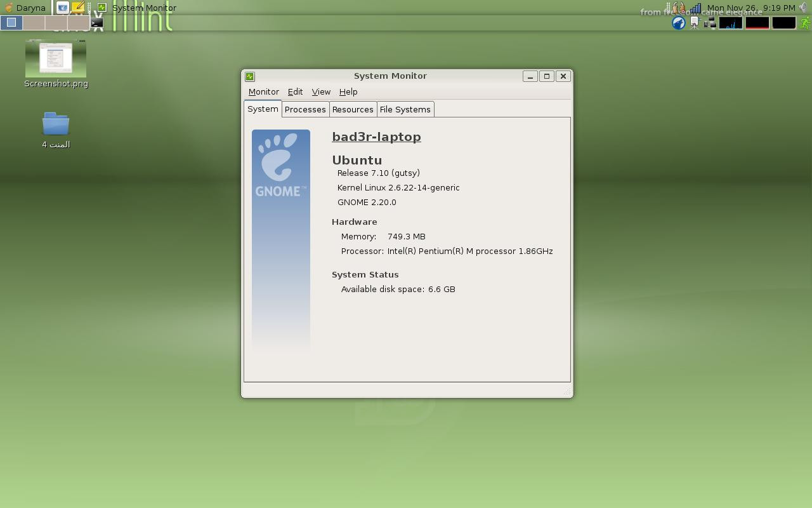This screenshot has height=508, width=812.
Task: Open the calendar from the clock
Action: click(x=751, y=8)
